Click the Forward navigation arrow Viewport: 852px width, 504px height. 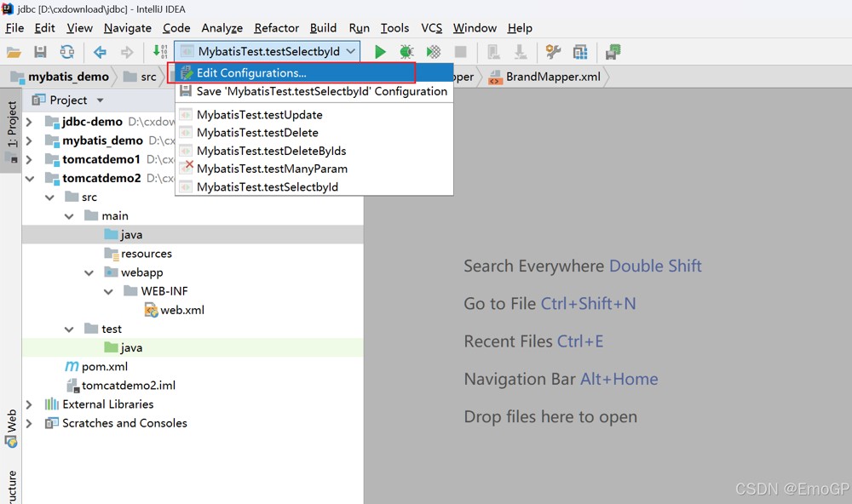pos(127,52)
